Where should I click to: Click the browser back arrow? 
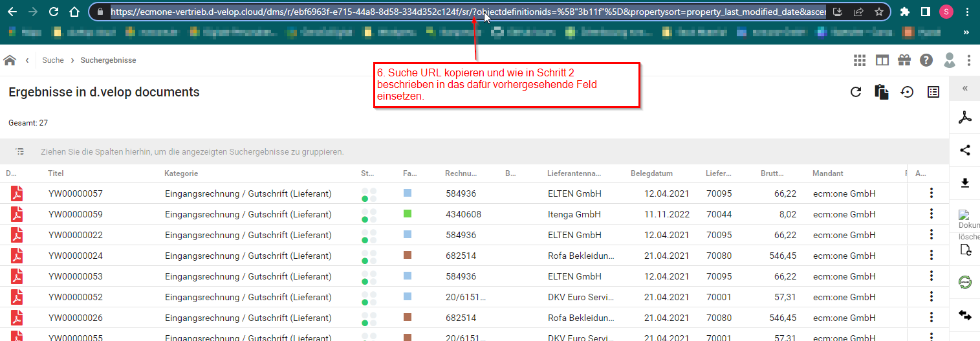tap(12, 12)
